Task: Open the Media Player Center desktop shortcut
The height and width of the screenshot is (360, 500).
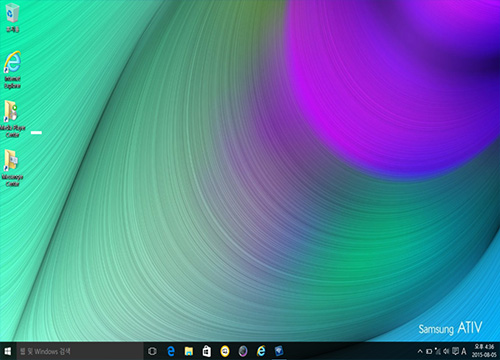Action: [13, 119]
